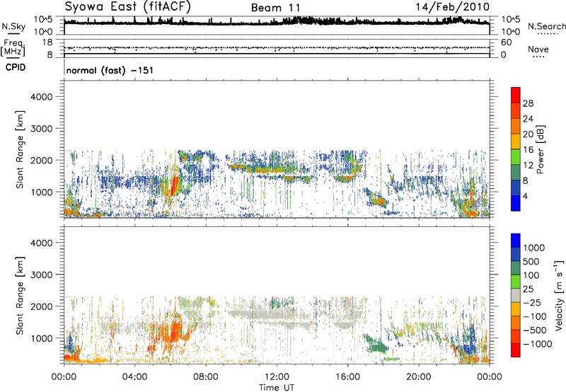
Task: Click the "2000" tick on the velocity panel
Action: coord(41,306)
